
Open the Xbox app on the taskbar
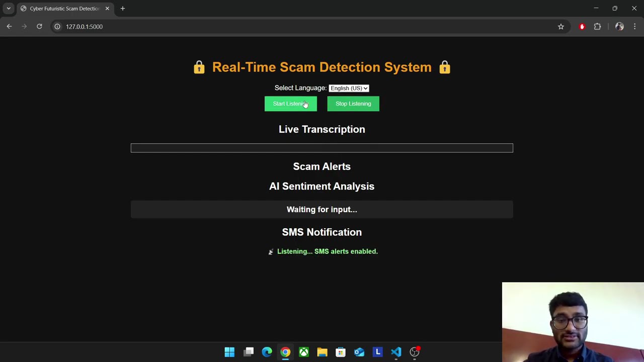[x=304, y=352]
